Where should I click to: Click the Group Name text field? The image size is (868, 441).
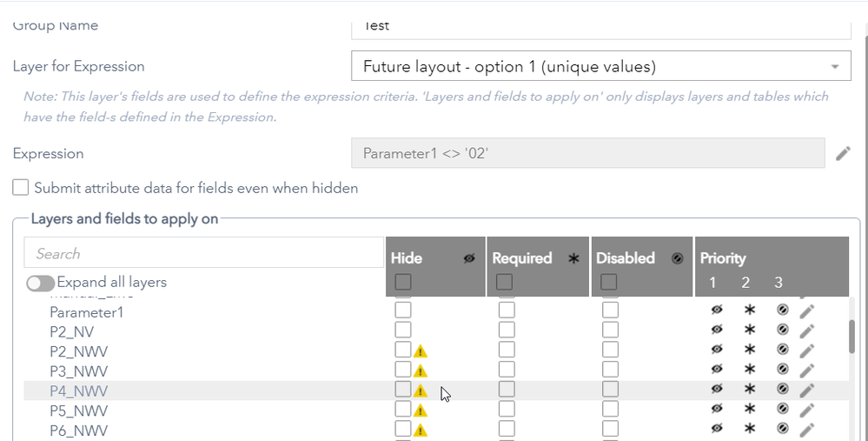coord(600,26)
